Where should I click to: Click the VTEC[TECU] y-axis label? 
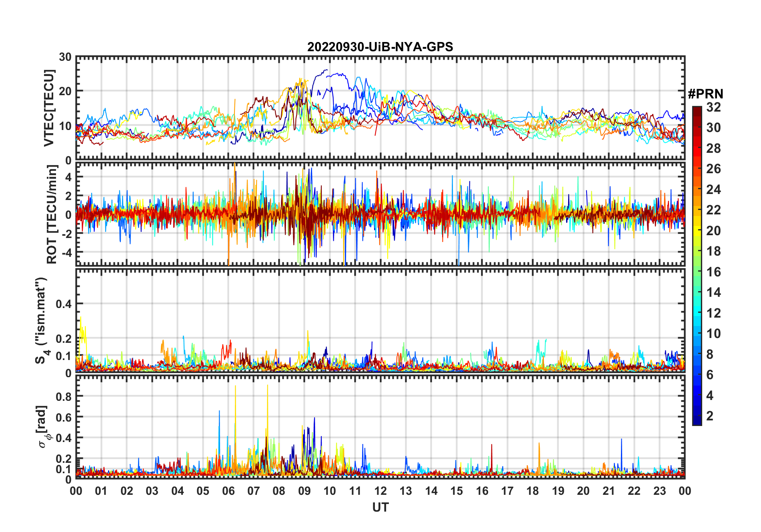coord(49,108)
